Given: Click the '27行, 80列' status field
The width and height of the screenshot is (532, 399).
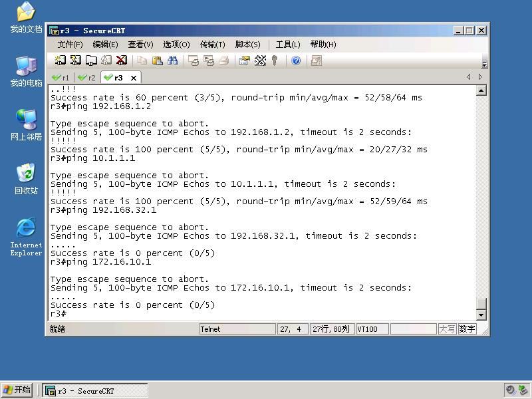Looking at the screenshot, I should (x=332, y=329).
